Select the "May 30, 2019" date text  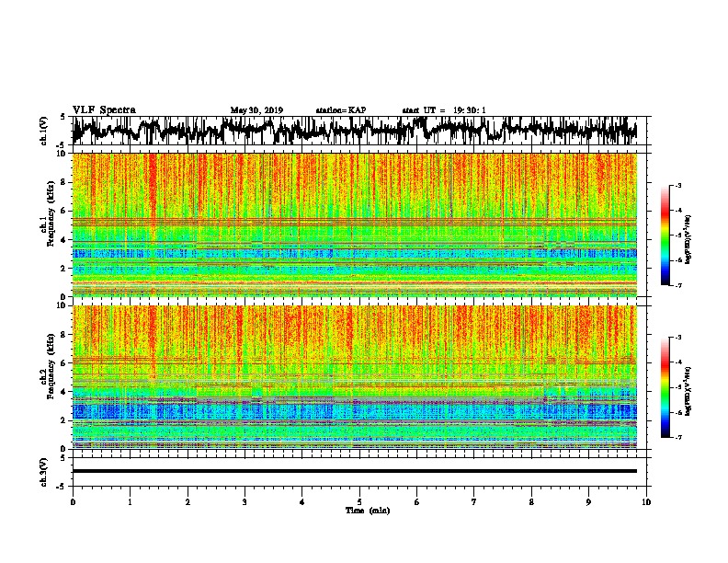pos(256,110)
